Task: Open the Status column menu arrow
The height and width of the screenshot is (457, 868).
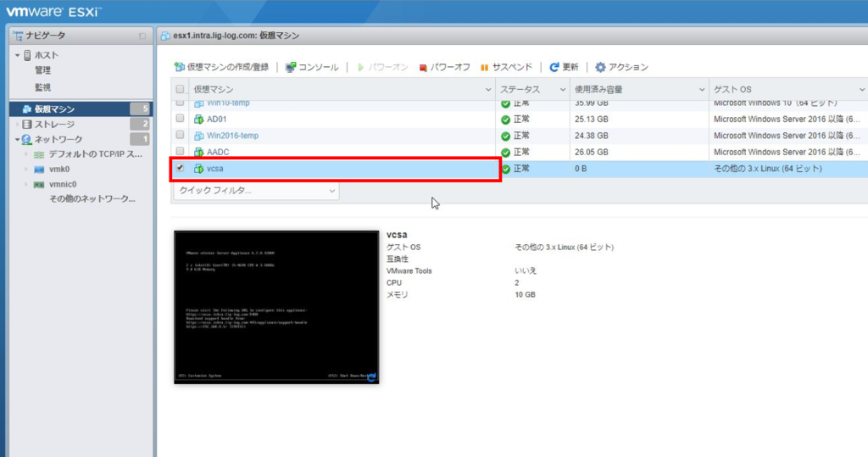Action: [x=563, y=90]
